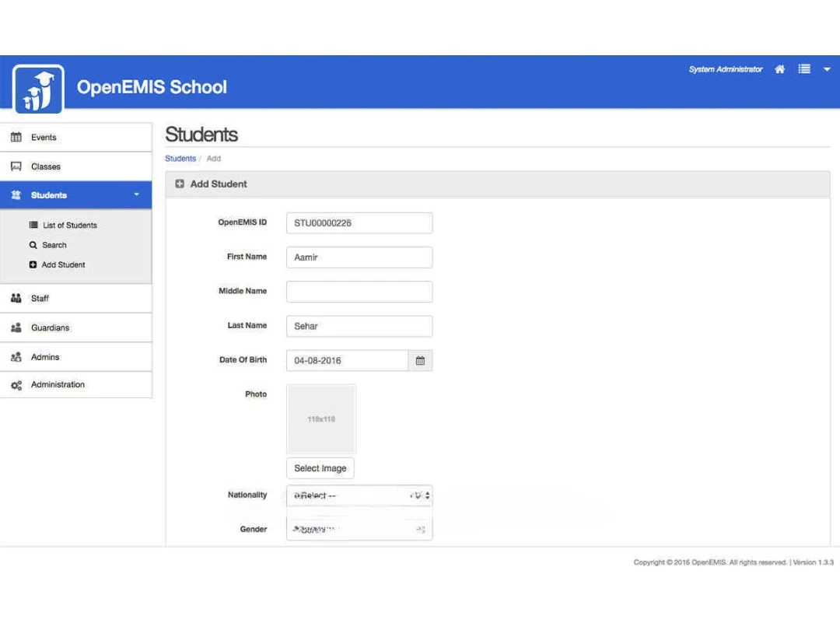Click the Administration gears icon
Image resolution: width=840 pixels, height=630 pixels.
(16, 385)
